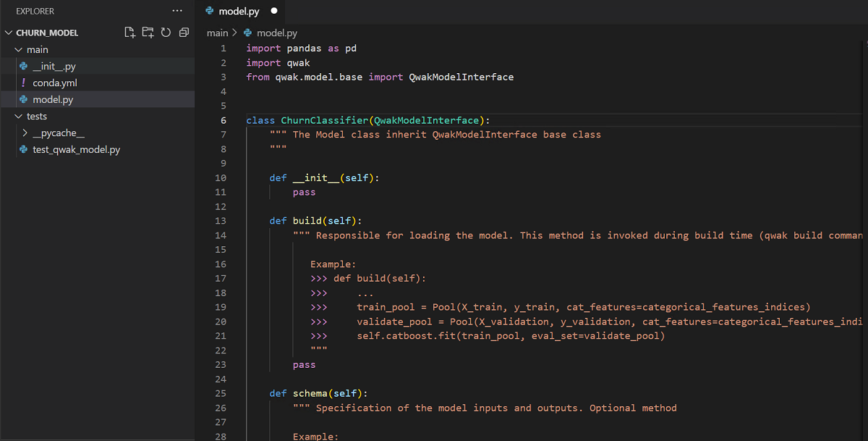Click the ChurnClassifier class name
868x441 pixels.
324,120
